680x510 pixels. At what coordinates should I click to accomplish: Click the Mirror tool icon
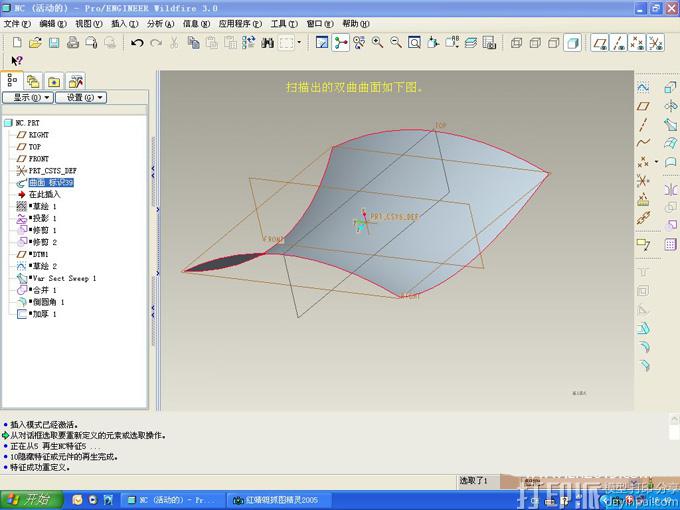point(670,189)
